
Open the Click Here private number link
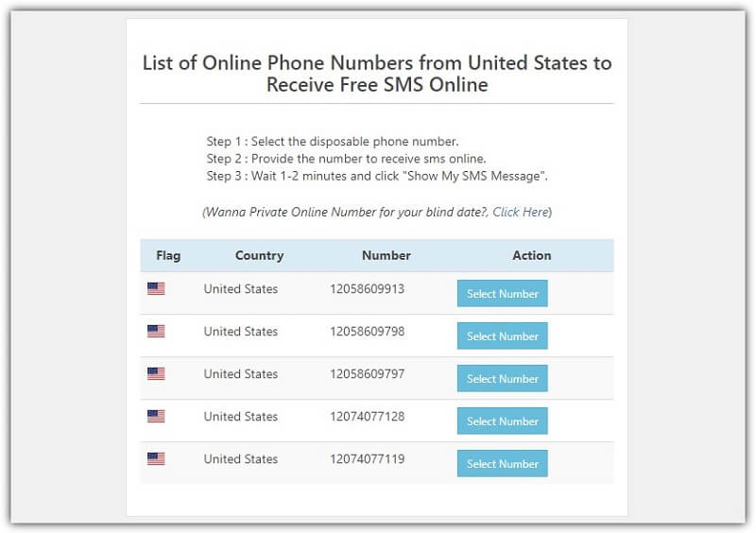(521, 212)
